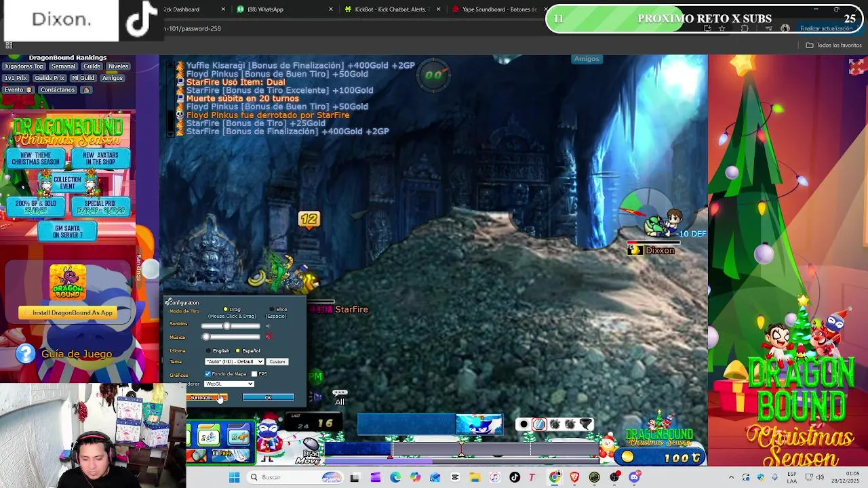Click the mobile avatar thumbnail in turn bar

[x=479, y=424]
